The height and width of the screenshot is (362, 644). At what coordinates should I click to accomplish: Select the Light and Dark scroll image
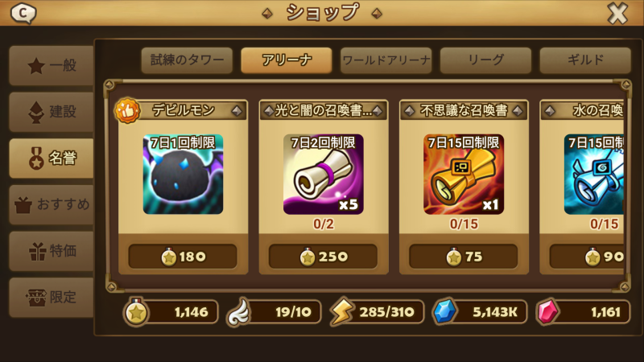coord(324,174)
